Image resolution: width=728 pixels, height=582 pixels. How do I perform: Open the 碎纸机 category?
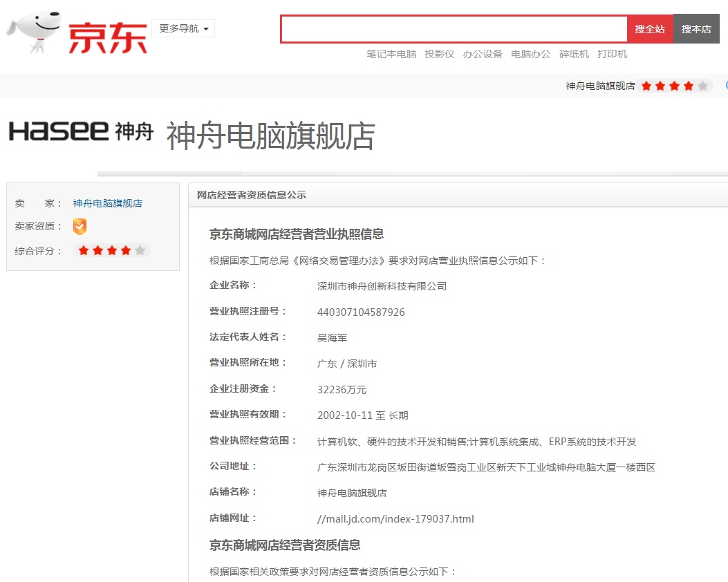coord(575,53)
